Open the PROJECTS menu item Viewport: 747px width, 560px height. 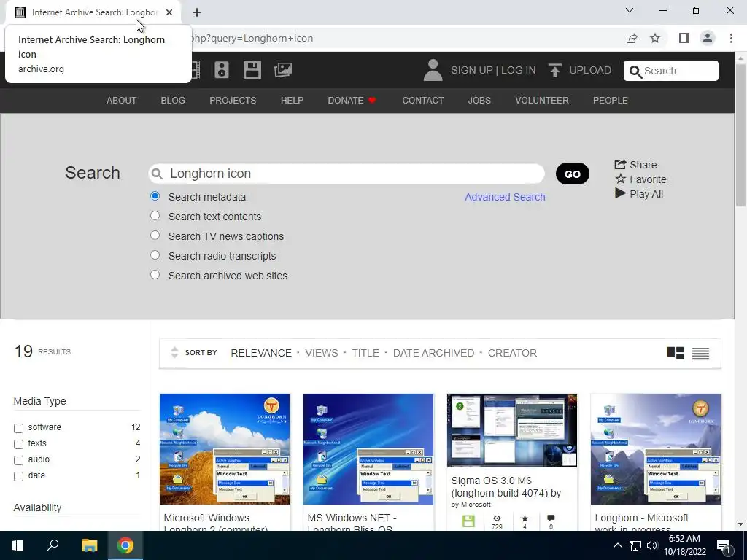pyautogui.click(x=233, y=101)
